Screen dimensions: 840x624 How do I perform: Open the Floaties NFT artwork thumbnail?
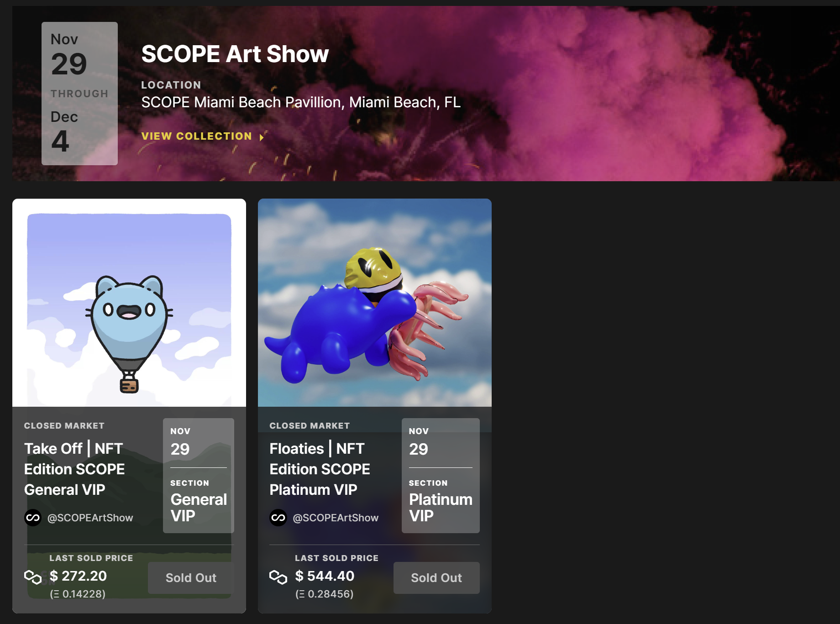pos(375,303)
